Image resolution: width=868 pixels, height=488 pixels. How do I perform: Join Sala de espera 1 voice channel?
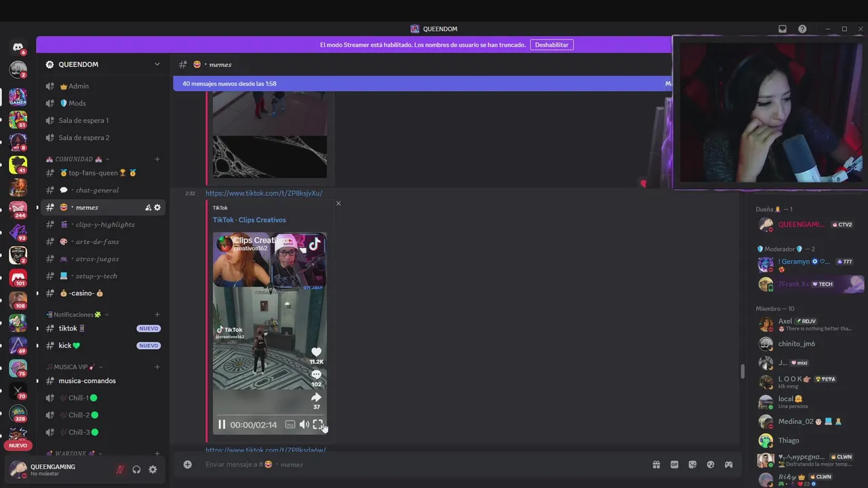click(x=103, y=120)
